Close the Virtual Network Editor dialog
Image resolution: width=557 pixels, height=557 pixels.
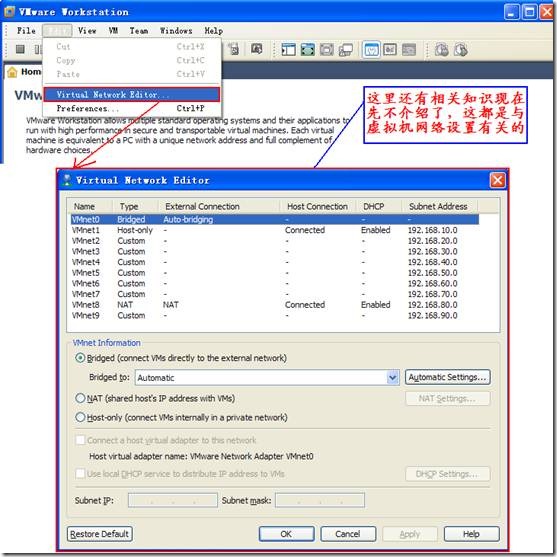pos(497,180)
